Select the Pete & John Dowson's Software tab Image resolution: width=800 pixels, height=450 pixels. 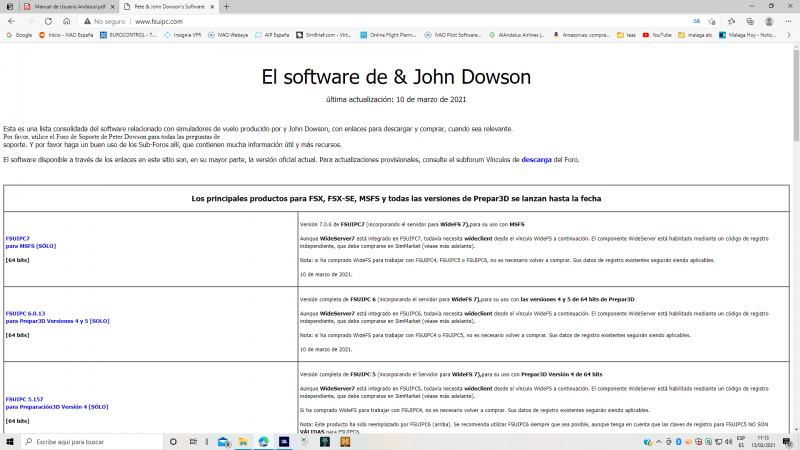point(169,7)
